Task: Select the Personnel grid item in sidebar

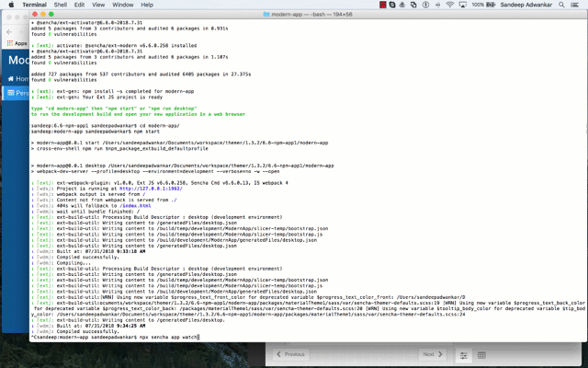Action: point(17,93)
